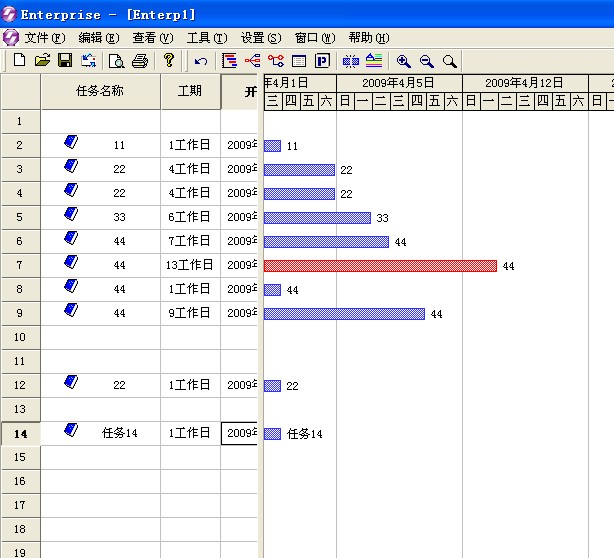Open the 查看(V) menu

(153, 38)
